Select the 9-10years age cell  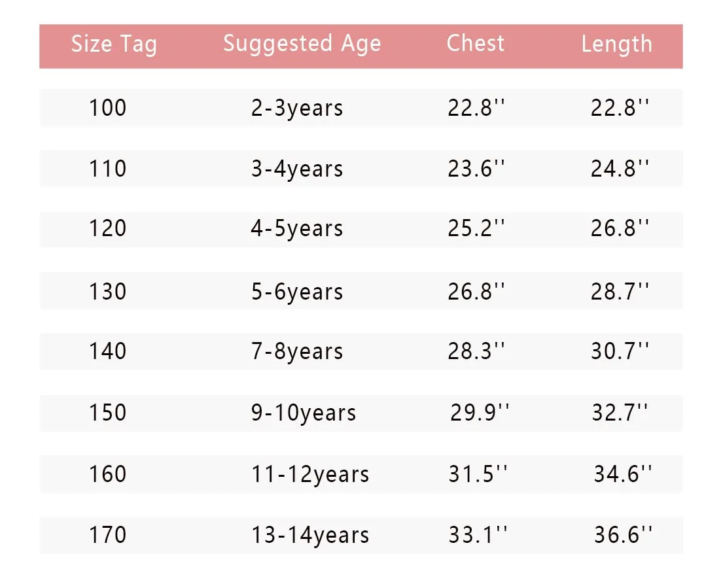pyautogui.click(x=304, y=413)
